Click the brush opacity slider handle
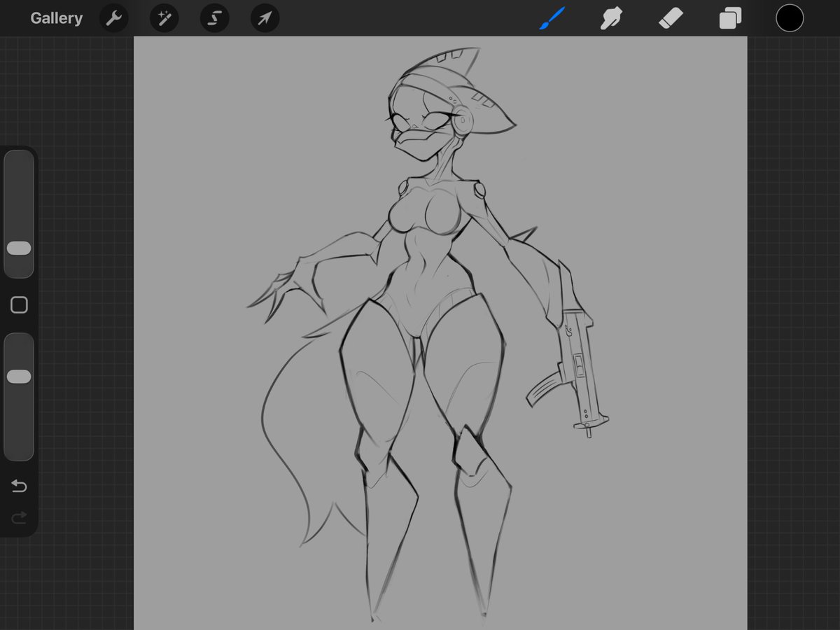 pos(19,377)
